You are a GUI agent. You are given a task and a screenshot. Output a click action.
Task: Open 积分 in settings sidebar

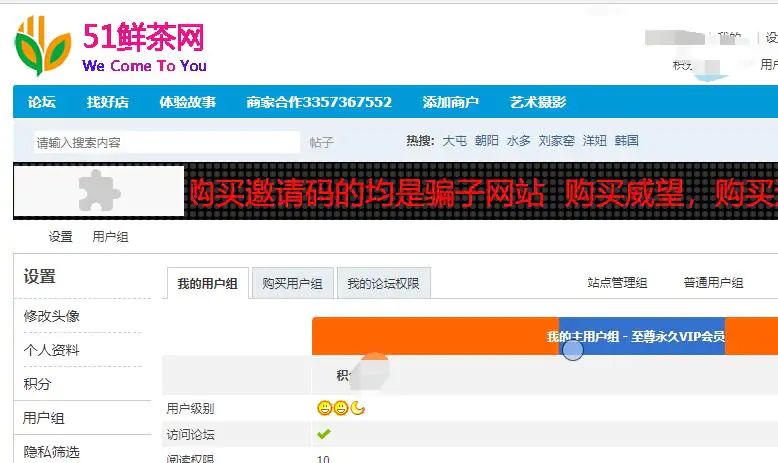click(37, 384)
